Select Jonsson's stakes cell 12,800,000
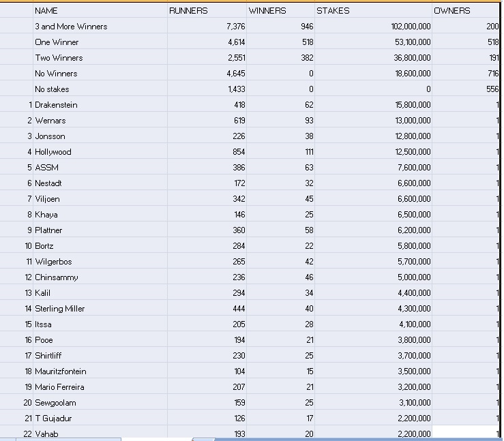Image resolution: width=504 pixels, height=441 pixels. 413,136
